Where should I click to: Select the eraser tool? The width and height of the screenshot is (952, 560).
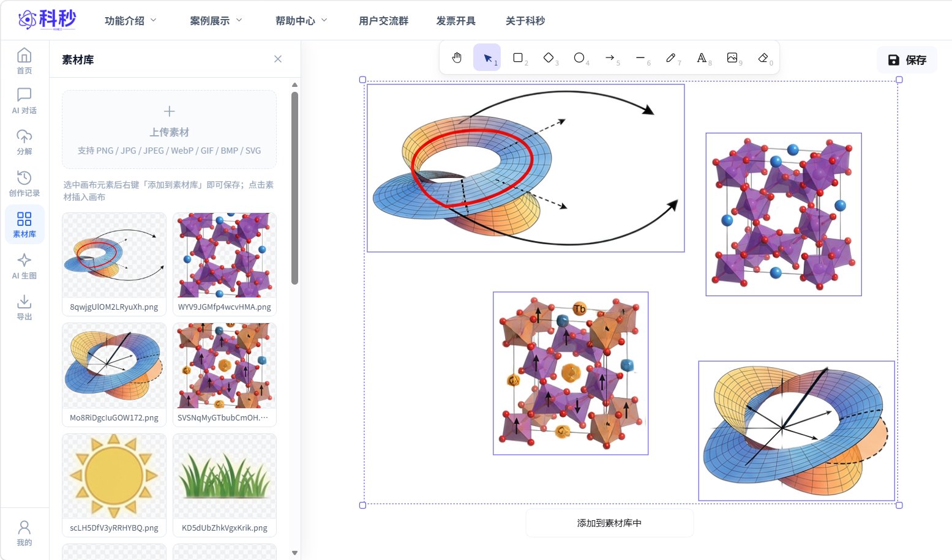coord(763,58)
